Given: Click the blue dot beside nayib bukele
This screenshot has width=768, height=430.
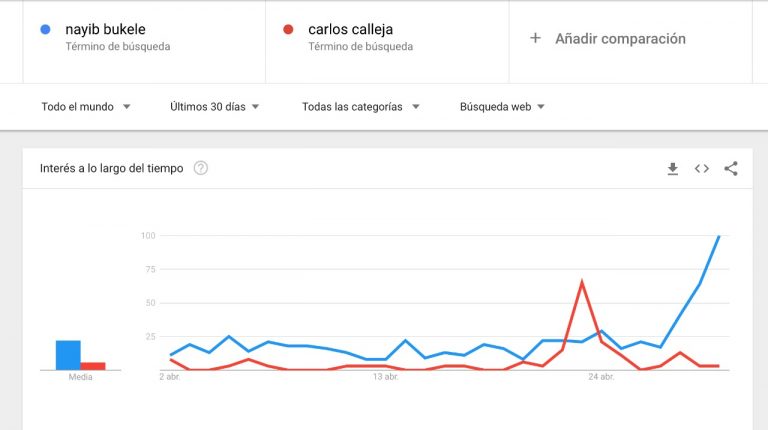Looking at the screenshot, I should pyautogui.click(x=45, y=29).
